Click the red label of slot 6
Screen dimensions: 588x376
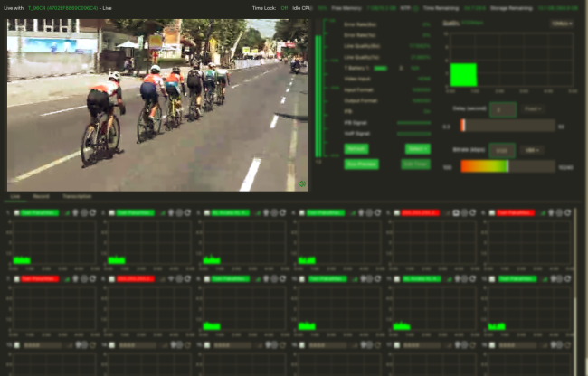click(x=516, y=212)
